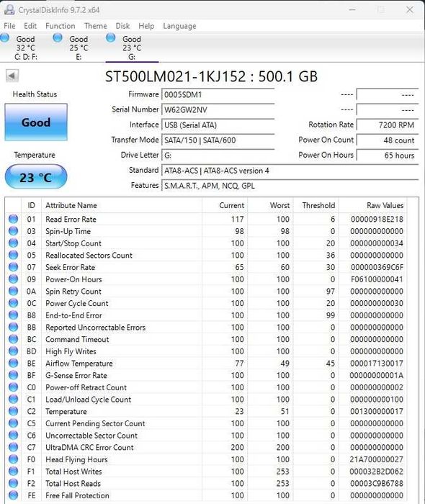The height and width of the screenshot is (504, 425).
Task: Select the Read Error Rate attribute name
Action: click(71, 219)
